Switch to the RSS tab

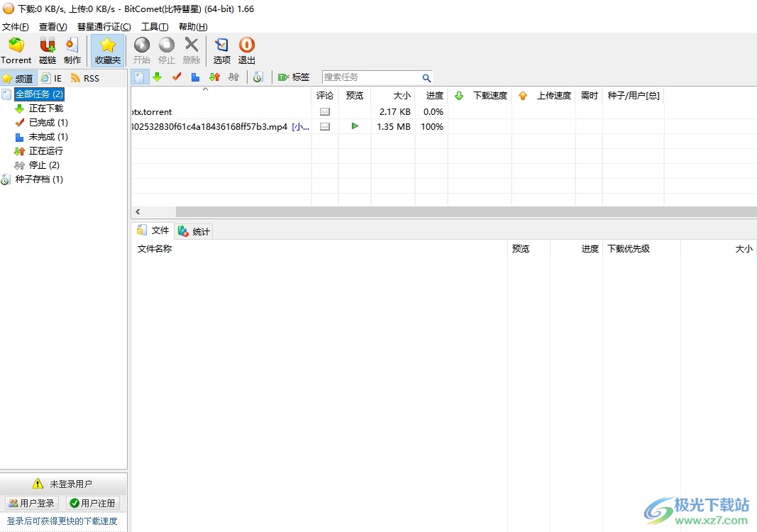tap(85, 78)
